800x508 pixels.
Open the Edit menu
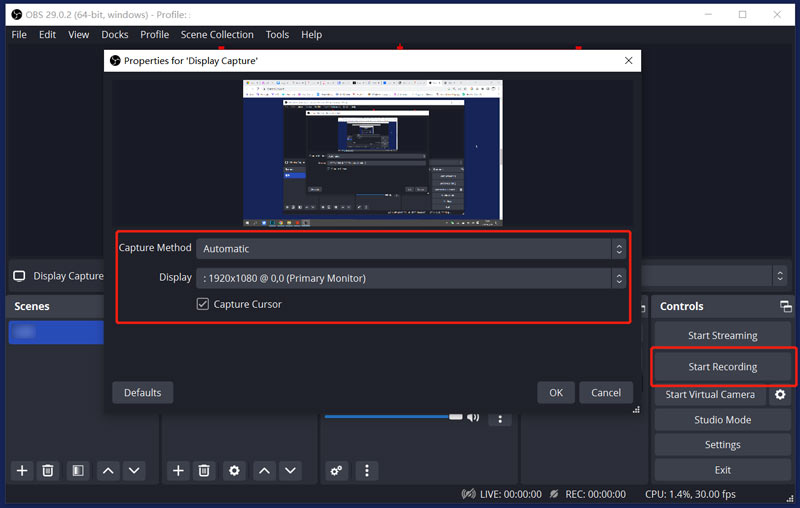pos(47,34)
